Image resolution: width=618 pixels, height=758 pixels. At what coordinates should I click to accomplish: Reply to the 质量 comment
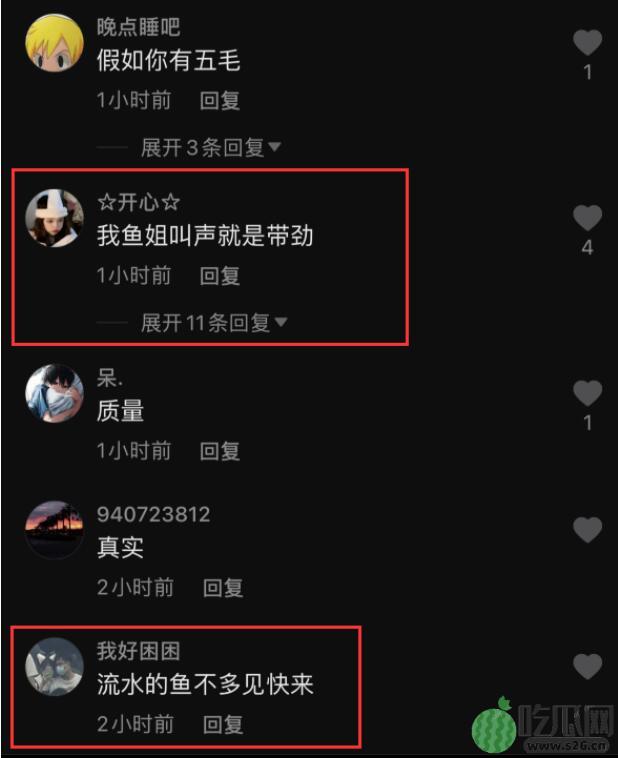pyautogui.click(x=220, y=451)
